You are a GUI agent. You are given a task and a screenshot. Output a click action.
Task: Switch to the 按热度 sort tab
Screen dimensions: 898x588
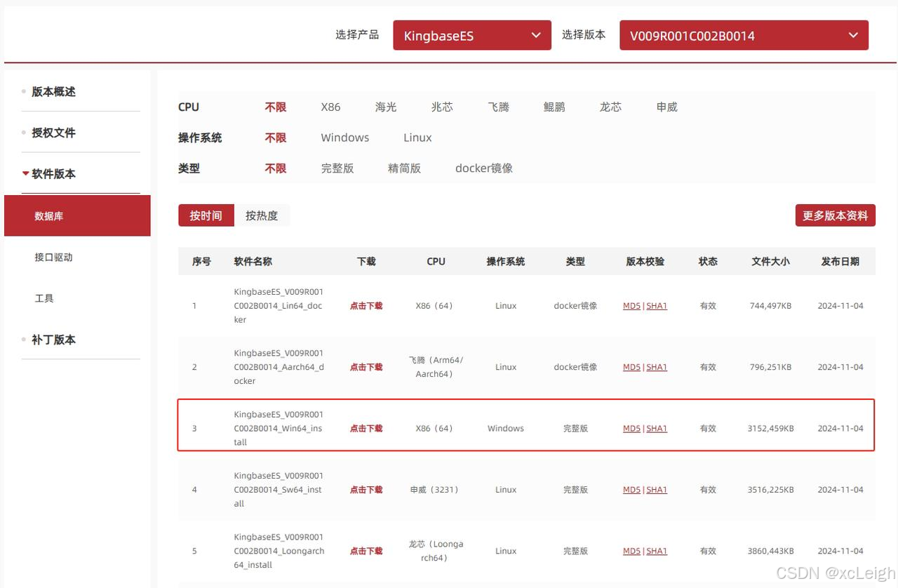coord(262,215)
